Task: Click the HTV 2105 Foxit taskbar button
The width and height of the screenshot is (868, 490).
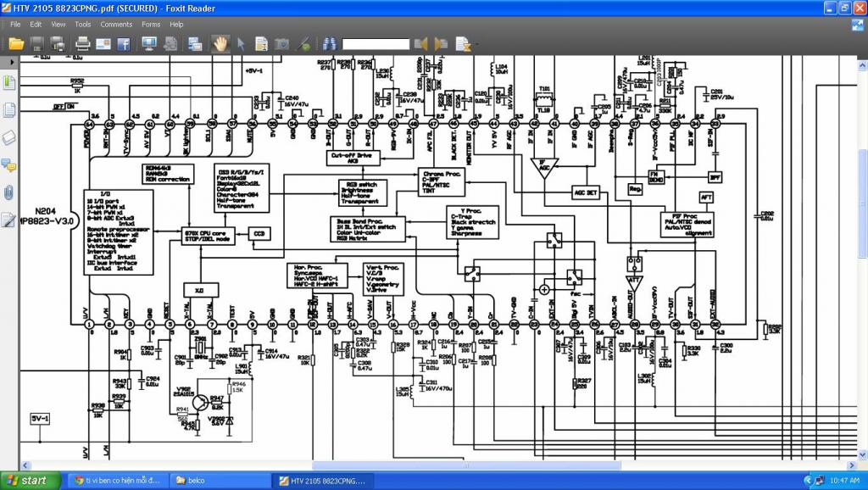Action: (322, 481)
